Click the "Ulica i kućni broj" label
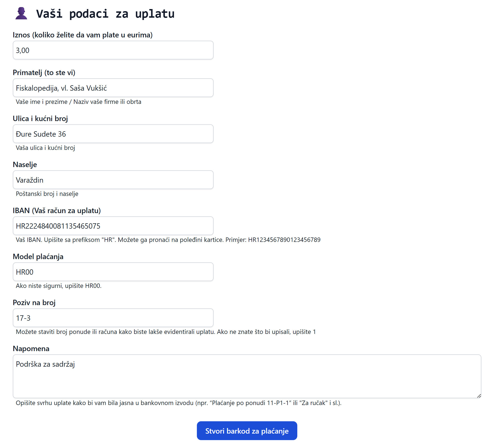503x448 pixels. pos(40,119)
